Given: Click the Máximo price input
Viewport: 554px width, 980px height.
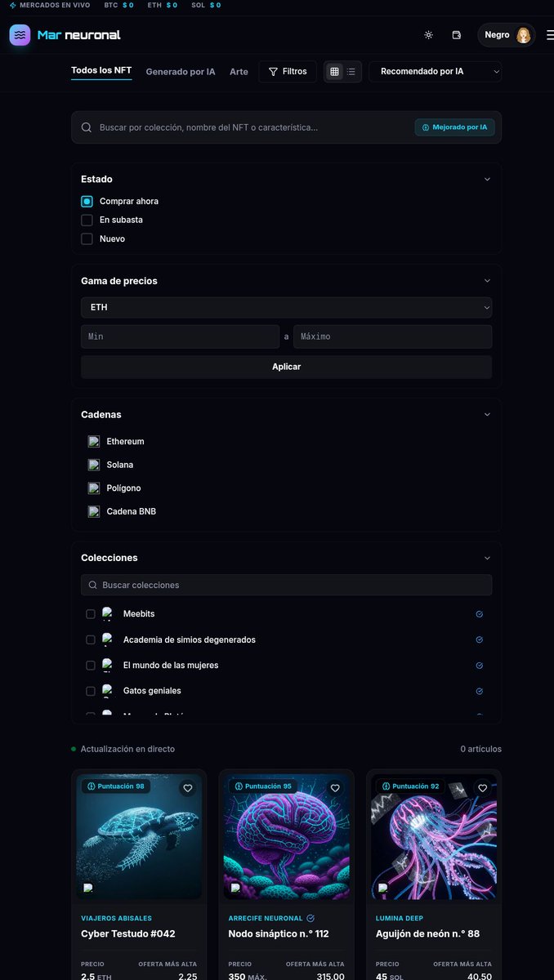Looking at the screenshot, I should tap(392, 336).
